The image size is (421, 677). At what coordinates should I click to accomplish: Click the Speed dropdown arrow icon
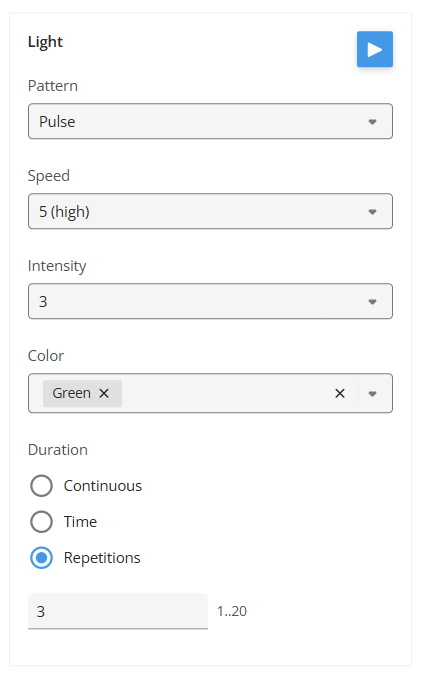(372, 212)
